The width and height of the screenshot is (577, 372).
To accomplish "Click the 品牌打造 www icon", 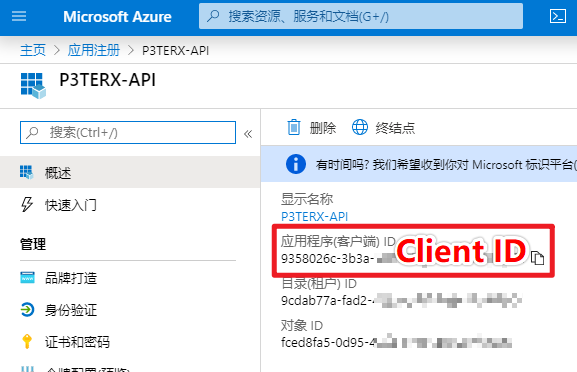I will [x=27, y=278].
